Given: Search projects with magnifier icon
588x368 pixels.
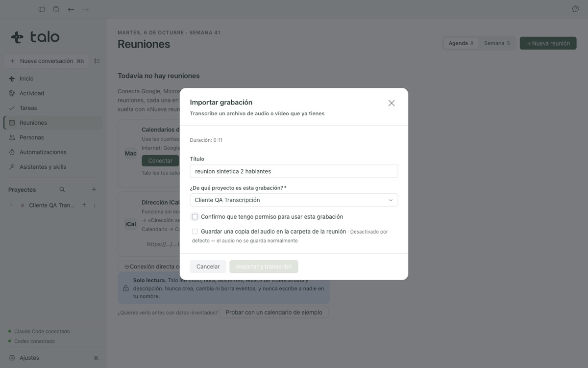Looking at the screenshot, I should coord(62,189).
